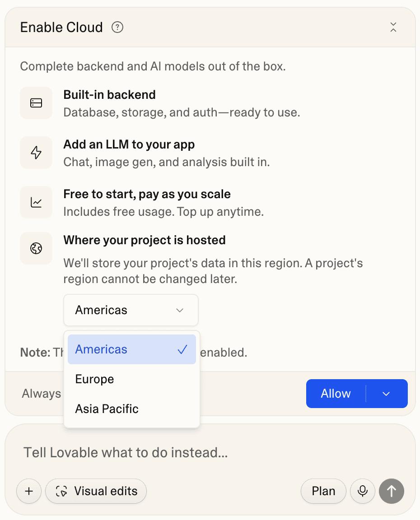Image resolution: width=420 pixels, height=520 pixels.
Task: Click the globe hosting region icon
Action: coord(36,248)
